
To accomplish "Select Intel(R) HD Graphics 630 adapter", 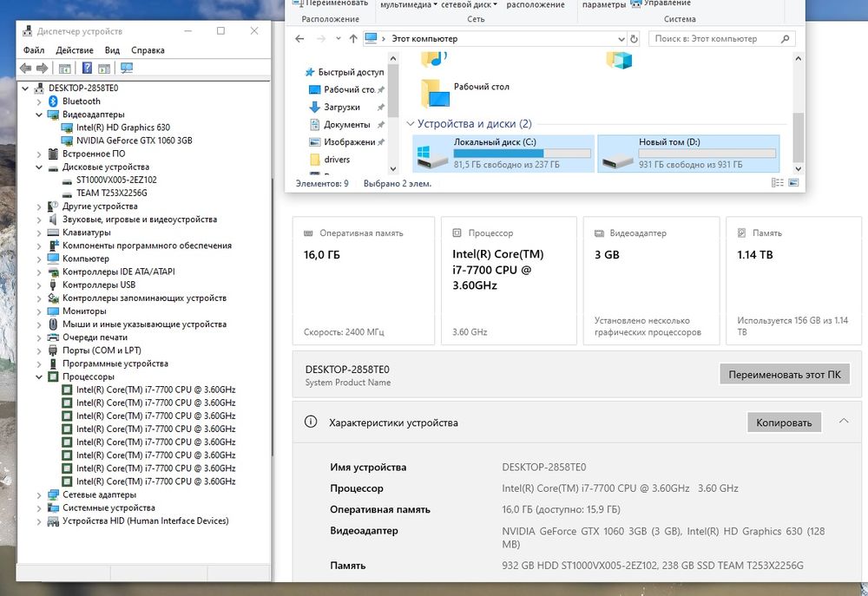I will click(x=123, y=128).
